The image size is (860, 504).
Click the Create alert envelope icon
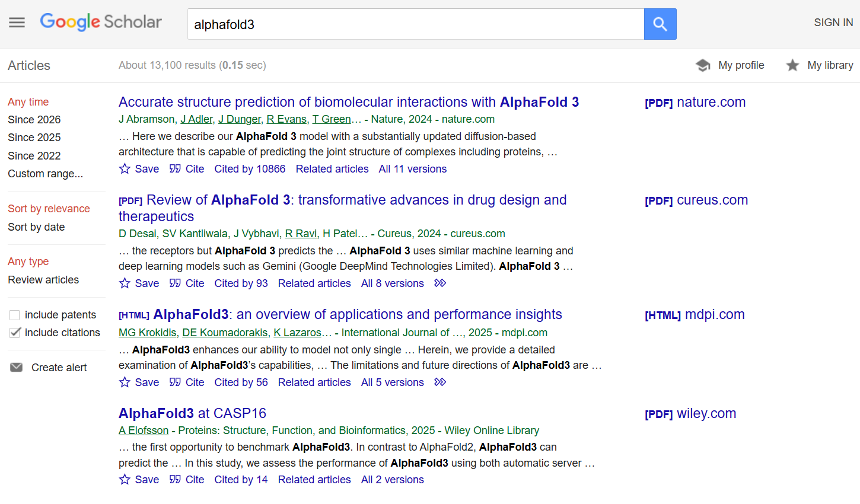17,368
